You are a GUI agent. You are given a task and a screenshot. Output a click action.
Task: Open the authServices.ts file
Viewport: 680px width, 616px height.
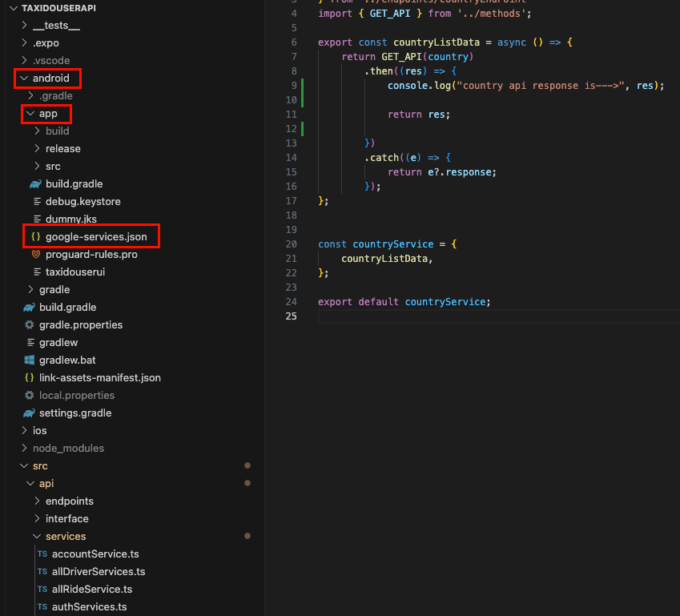(89, 607)
